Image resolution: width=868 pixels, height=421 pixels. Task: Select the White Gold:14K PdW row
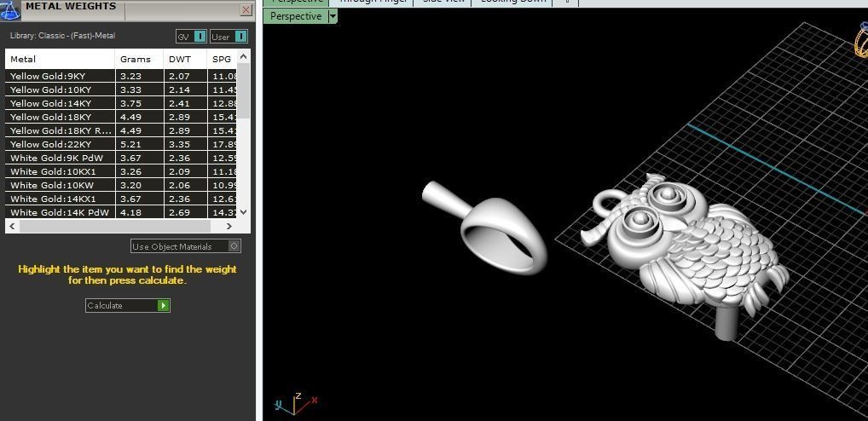(121, 212)
